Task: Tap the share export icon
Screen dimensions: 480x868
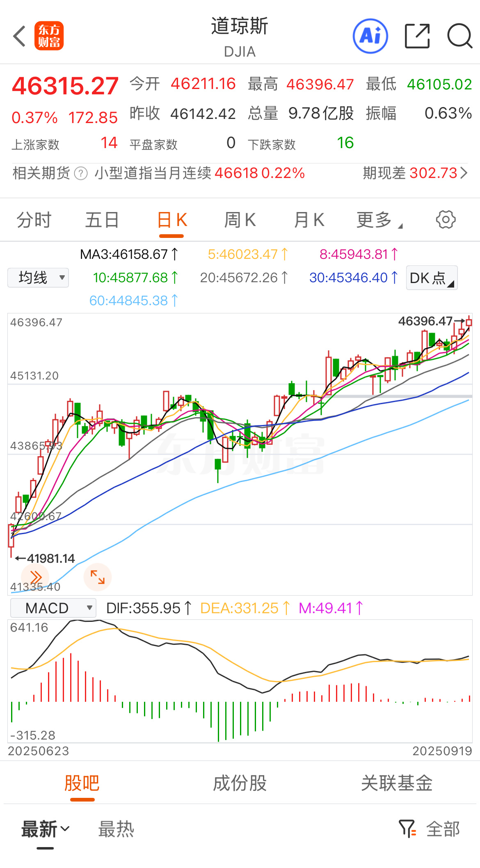Action: (417, 36)
